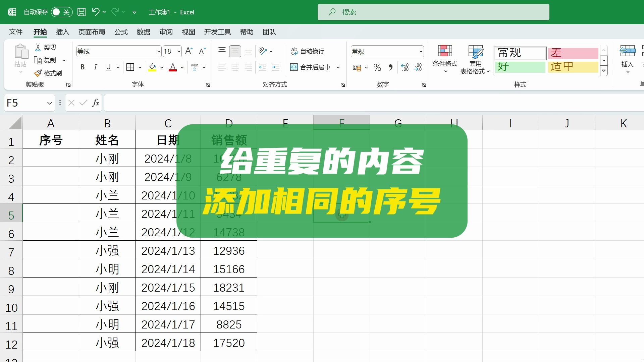The image size is (644, 362).
Task: Apply the 适中 Neutral cell style
Action: pyautogui.click(x=573, y=67)
